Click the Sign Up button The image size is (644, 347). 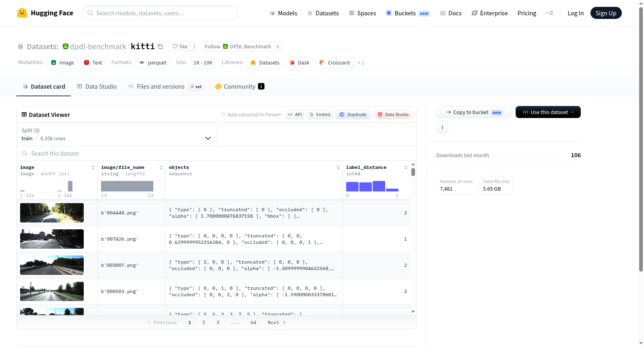coord(606,13)
